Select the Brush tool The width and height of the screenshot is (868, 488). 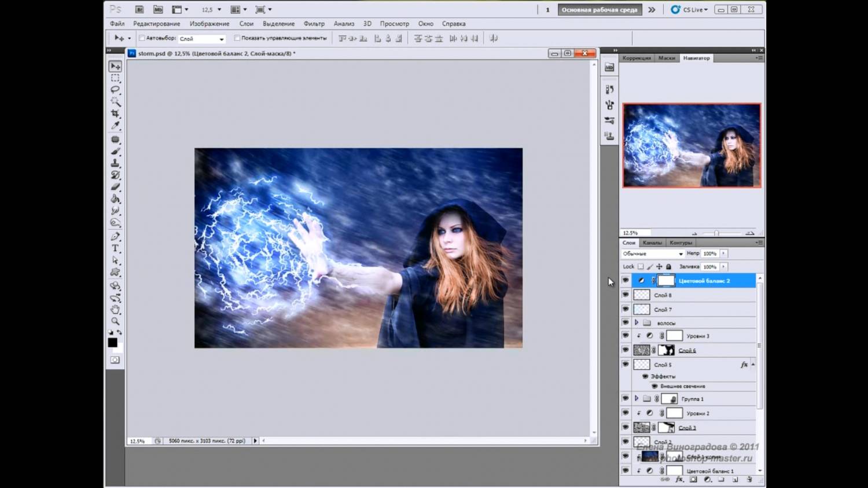115,151
